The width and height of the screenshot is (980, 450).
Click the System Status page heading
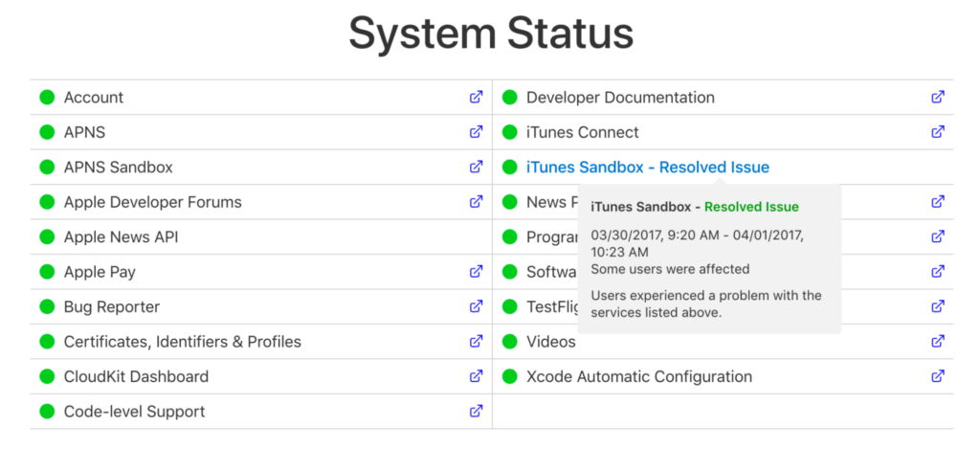[490, 34]
